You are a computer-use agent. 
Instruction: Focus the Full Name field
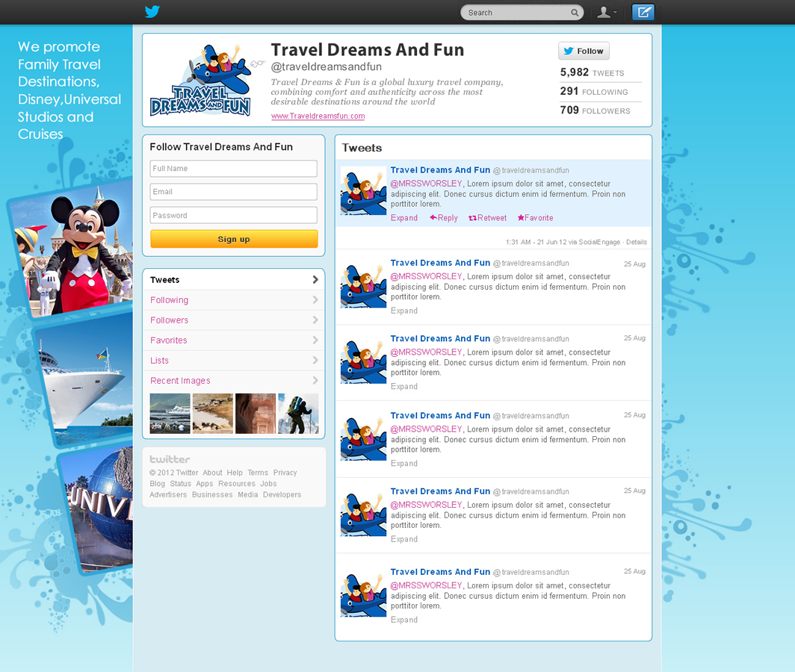(234, 168)
